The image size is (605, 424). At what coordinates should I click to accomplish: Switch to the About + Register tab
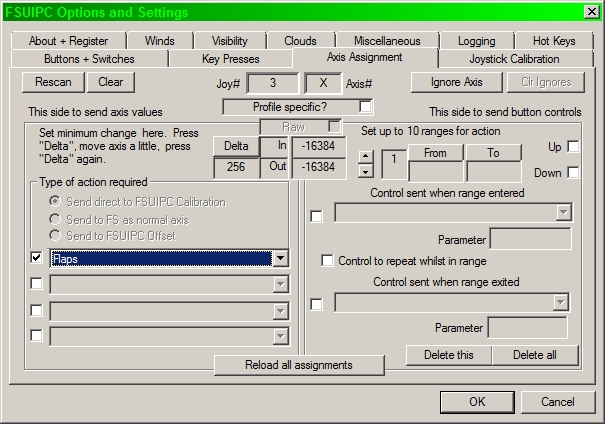point(68,41)
